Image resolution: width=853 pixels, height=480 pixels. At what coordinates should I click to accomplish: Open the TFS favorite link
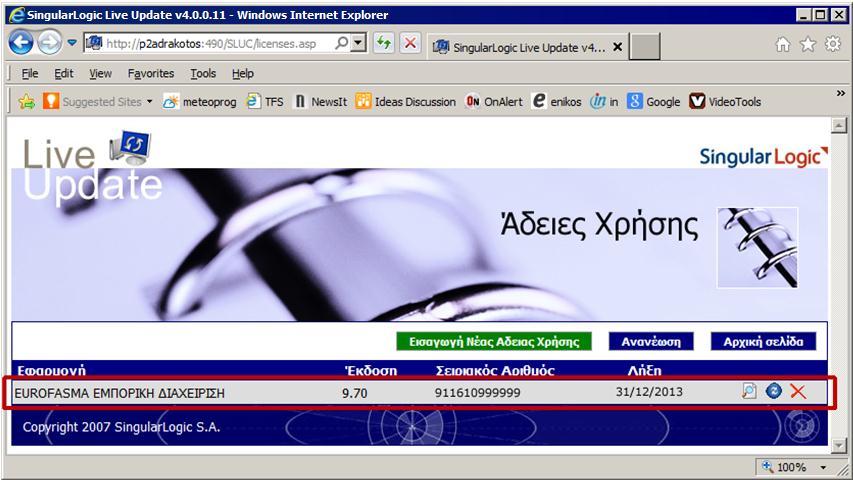pyautogui.click(x=265, y=102)
